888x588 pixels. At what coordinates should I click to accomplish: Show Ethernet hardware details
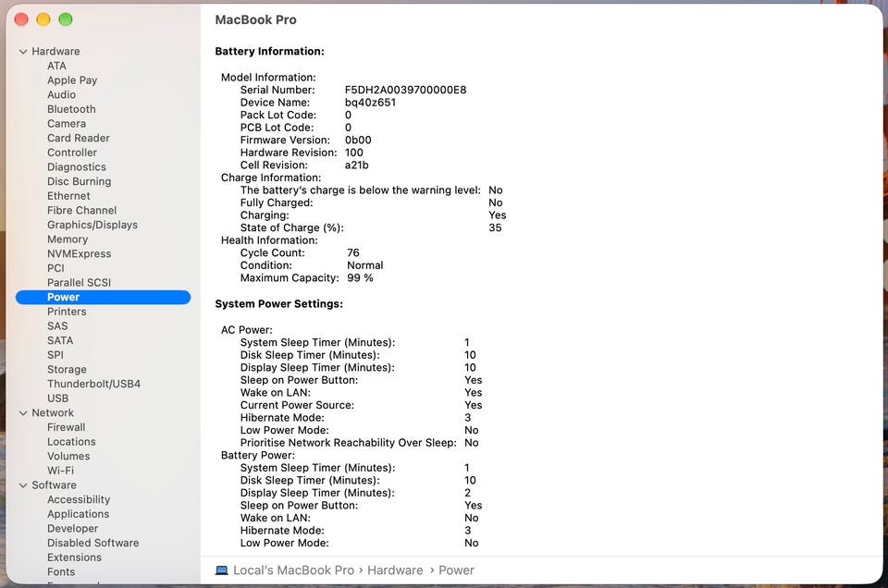point(68,196)
